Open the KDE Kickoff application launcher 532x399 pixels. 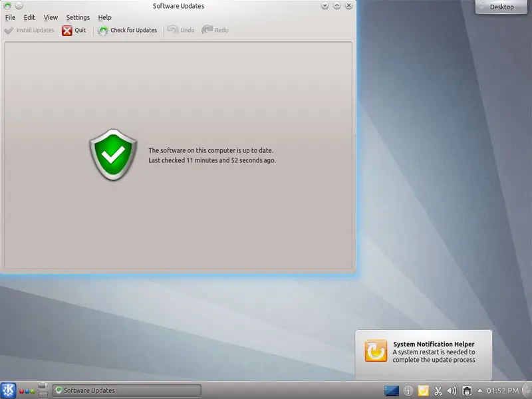click(8, 390)
